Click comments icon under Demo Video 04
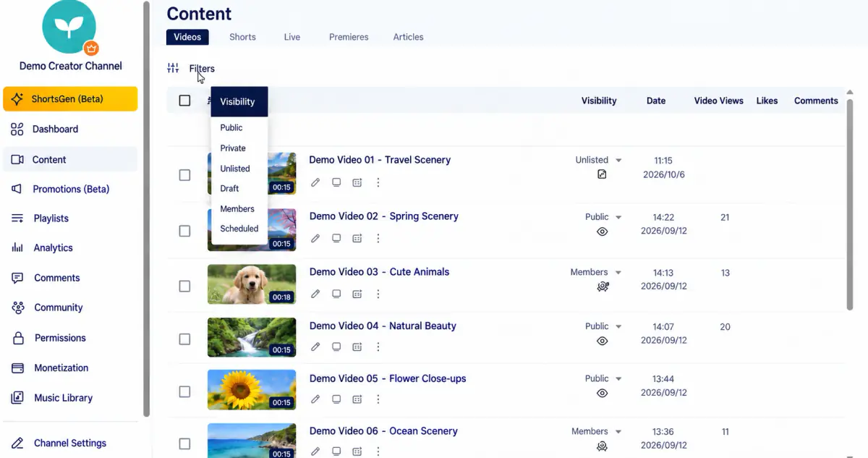The image size is (868, 458). coord(336,347)
